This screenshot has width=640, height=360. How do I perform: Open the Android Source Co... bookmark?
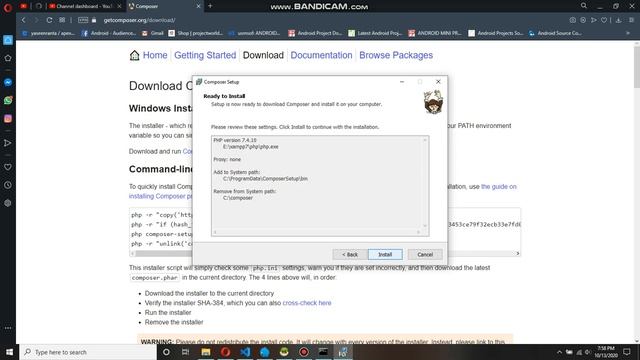point(555,33)
